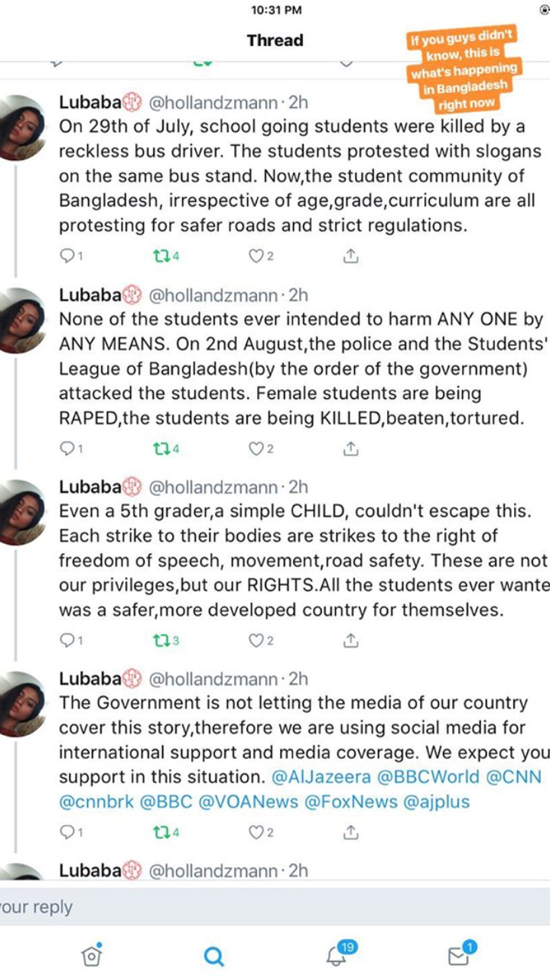Tap the Search magnifier in bottom bar
Screen dimensions: 550x980
215,955
